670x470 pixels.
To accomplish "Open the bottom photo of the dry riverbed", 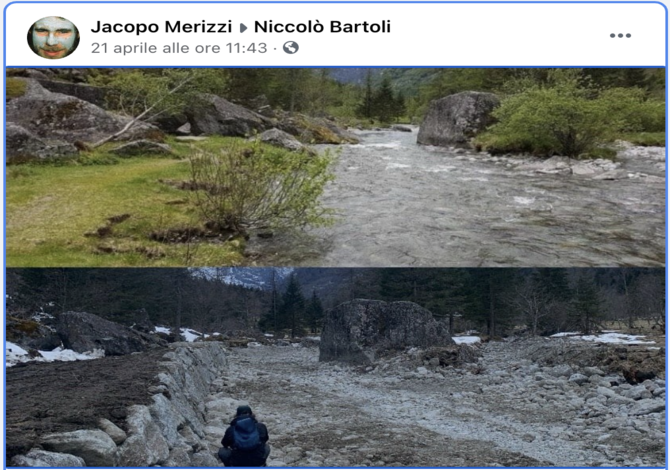I will click(x=335, y=367).
